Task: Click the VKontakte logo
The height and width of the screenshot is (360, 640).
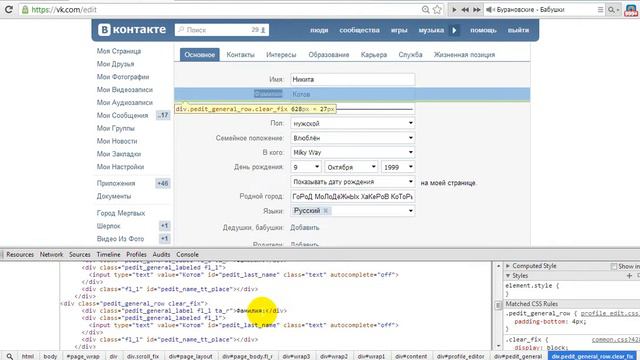Action: (x=132, y=29)
